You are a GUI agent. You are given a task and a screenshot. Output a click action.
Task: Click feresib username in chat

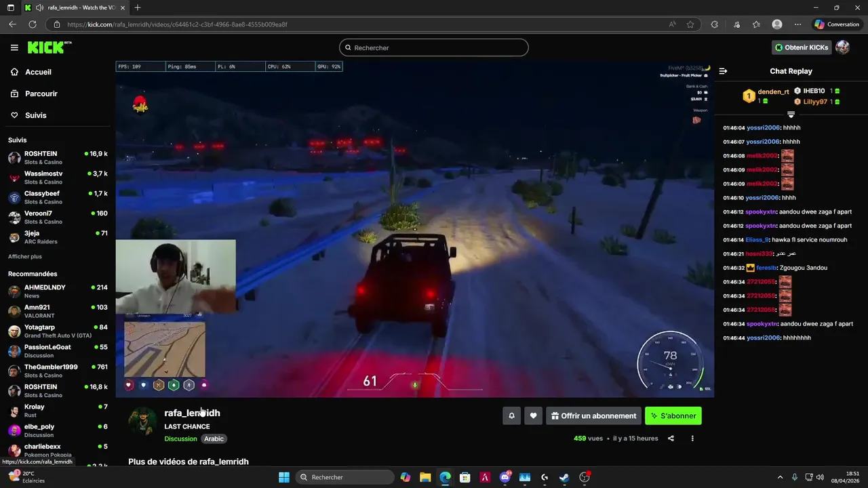tap(766, 268)
